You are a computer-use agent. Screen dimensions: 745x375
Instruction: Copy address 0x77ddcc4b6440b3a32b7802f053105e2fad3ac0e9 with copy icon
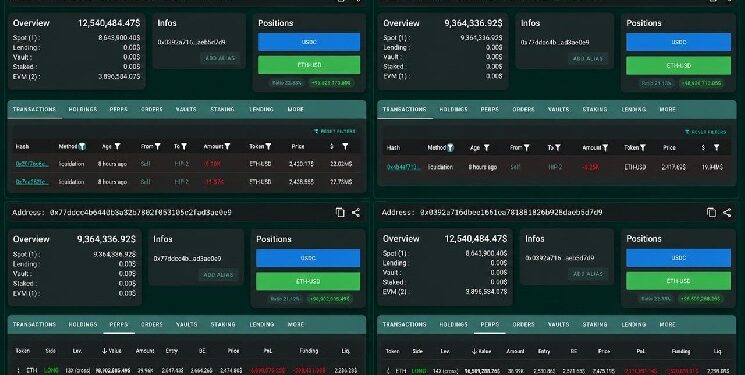(x=340, y=212)
